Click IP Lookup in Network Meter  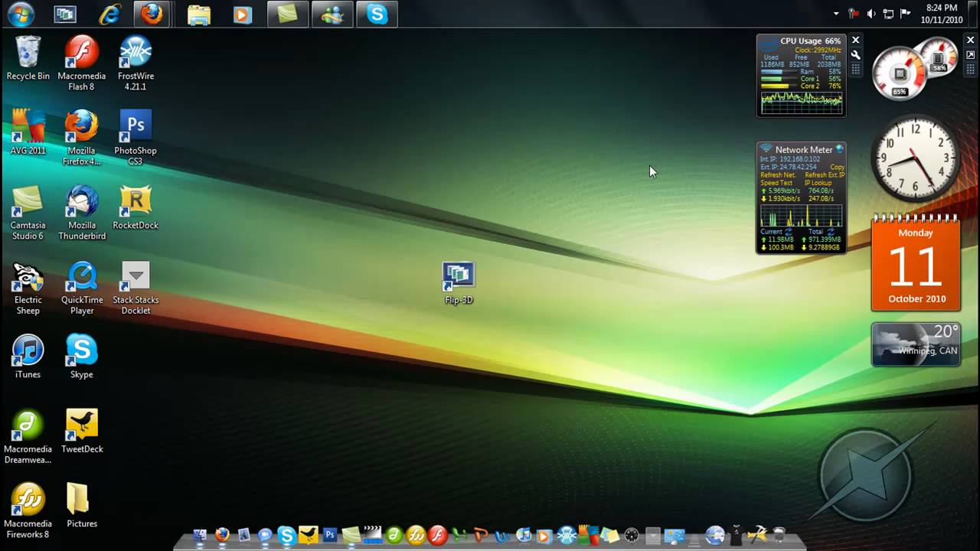(x=818, y=183)
